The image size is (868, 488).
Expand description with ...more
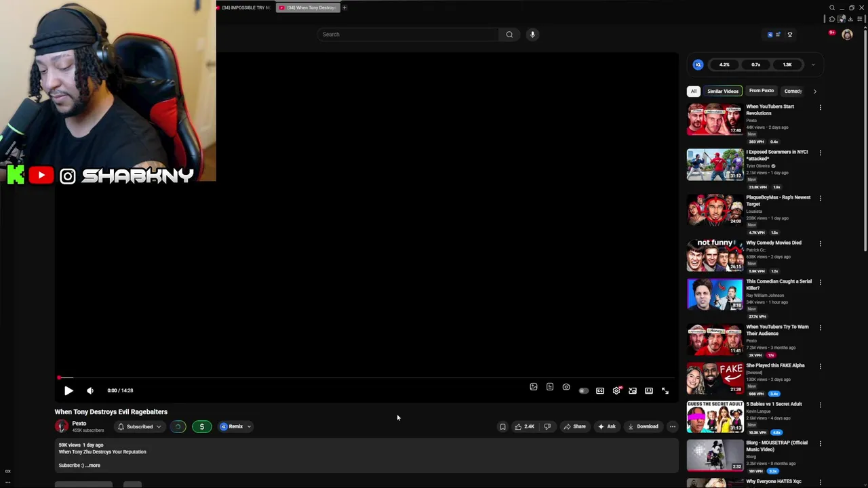(94, 466)
